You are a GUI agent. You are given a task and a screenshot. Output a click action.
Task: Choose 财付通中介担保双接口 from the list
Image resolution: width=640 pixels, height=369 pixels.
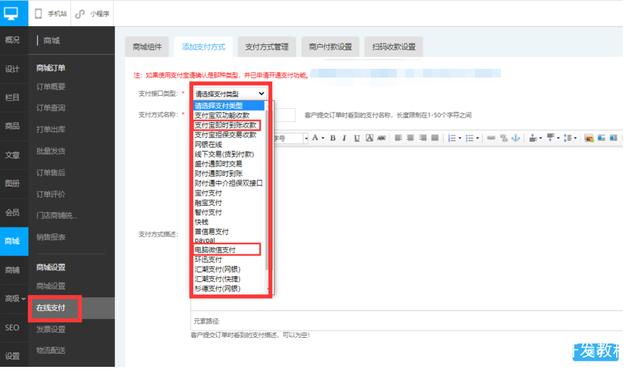pyautogui.click(x=229, y=183)
